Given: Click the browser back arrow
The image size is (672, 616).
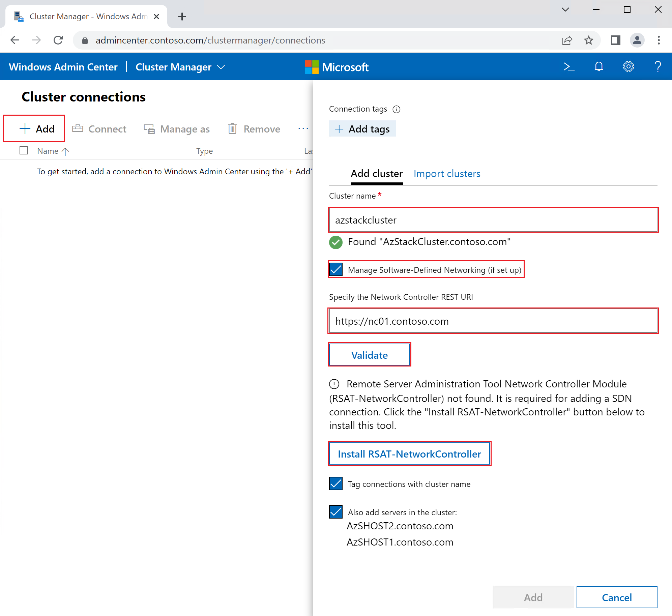Looking at the screenshot, I should pos(15,40).
